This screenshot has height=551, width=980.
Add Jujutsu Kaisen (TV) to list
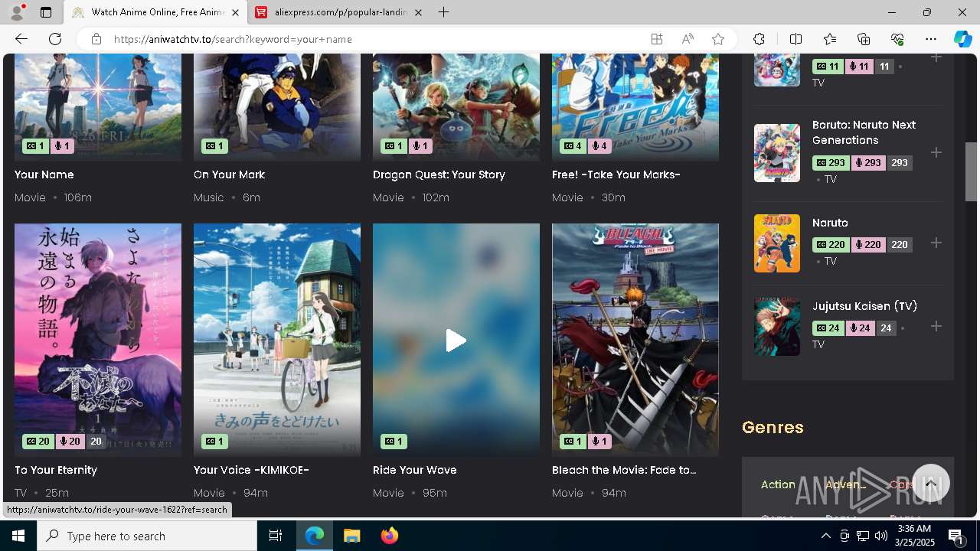point(936,326)
